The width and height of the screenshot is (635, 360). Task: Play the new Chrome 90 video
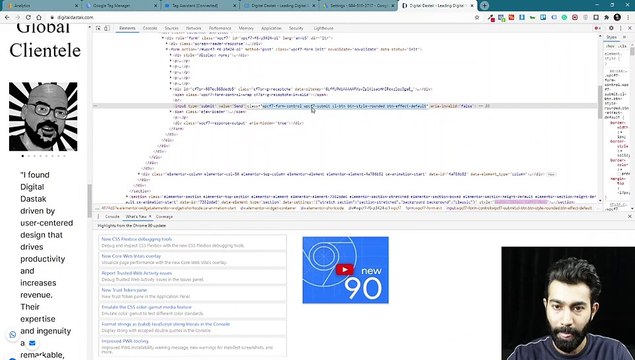345,269
